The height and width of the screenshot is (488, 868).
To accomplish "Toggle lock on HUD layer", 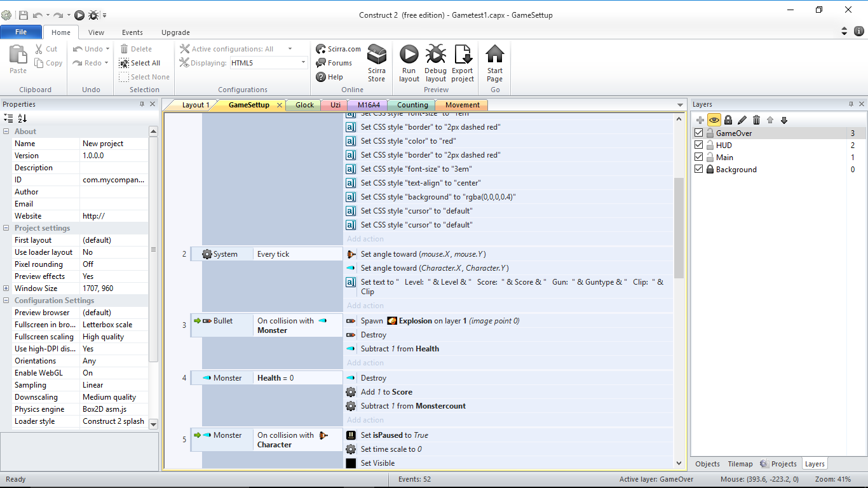I will [710, 146].
